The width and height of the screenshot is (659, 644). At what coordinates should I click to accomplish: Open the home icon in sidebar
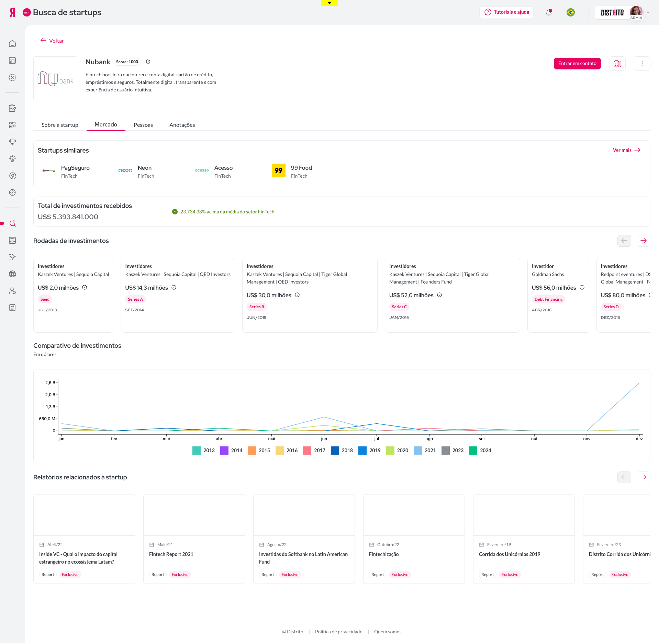(x=12, y=44)
